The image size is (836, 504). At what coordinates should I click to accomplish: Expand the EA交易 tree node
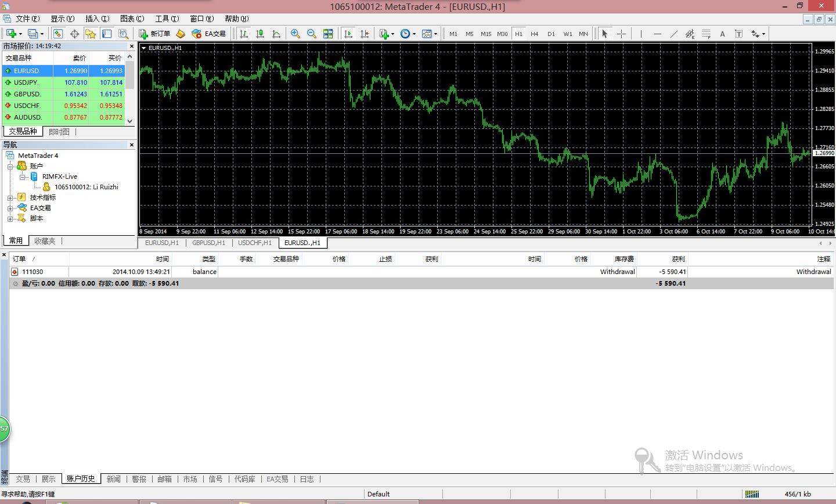[10, 208]
